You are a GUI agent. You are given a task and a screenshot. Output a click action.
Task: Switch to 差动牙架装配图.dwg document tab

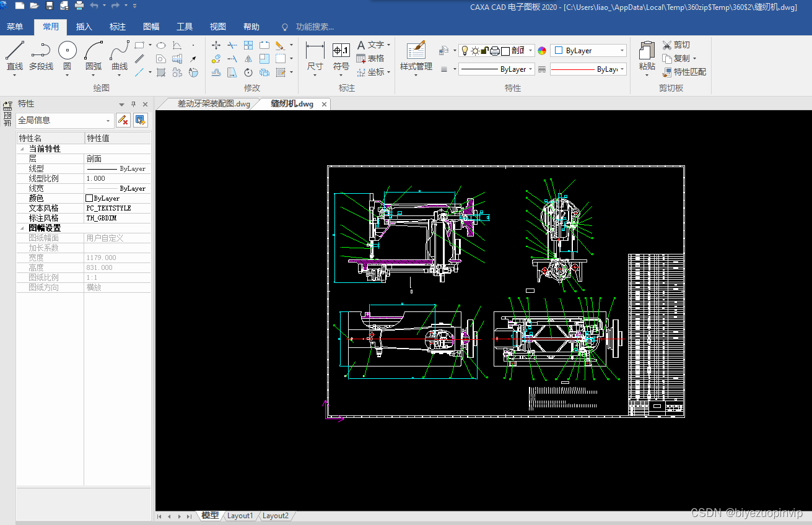214,104
